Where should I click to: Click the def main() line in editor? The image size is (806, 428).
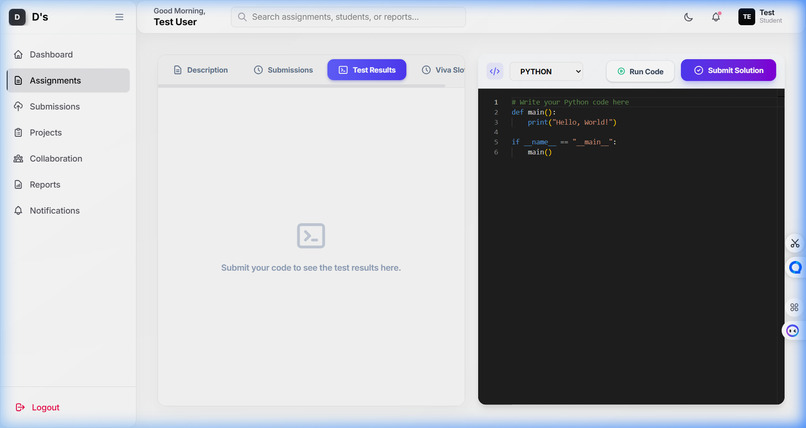(x=534, y=112)
